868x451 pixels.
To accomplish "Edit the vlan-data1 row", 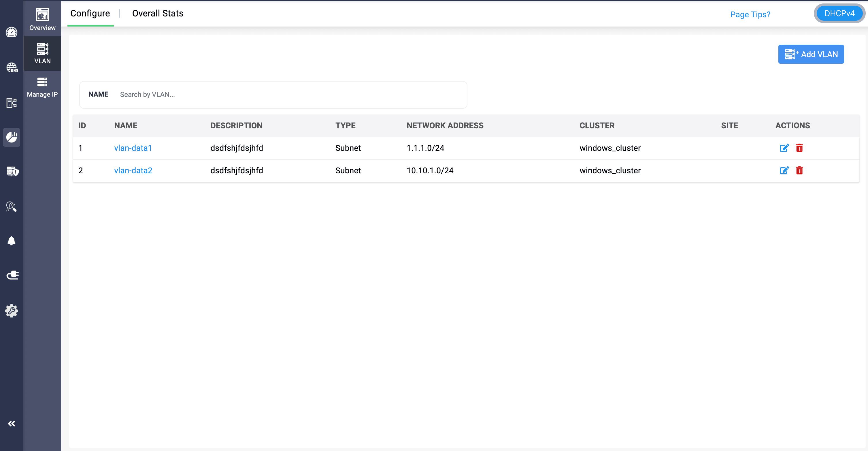I will (x=784, y=148).
